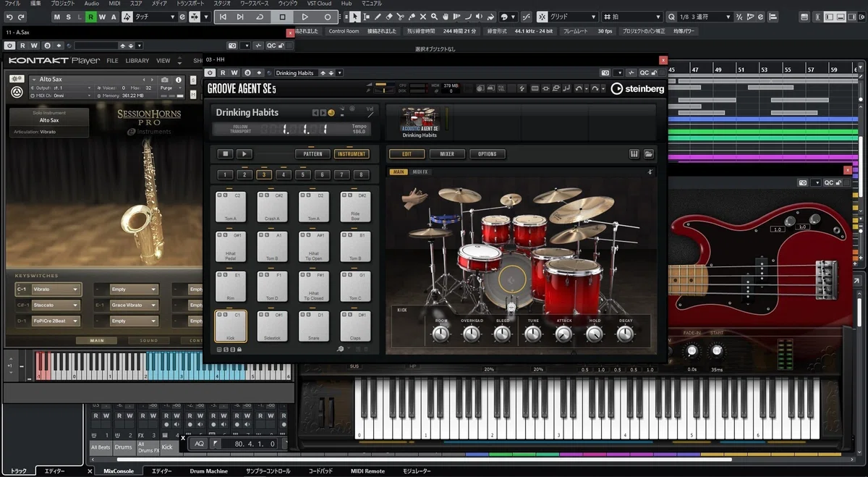868x477 pixels.
Task: Toggle the green global Read (R) toolbar button
Action: coord(90,17)
